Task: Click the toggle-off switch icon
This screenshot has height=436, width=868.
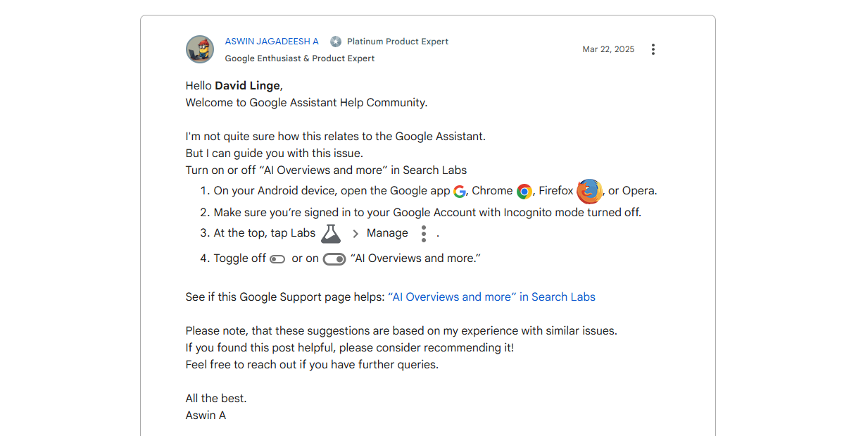Action: point(277,259)
